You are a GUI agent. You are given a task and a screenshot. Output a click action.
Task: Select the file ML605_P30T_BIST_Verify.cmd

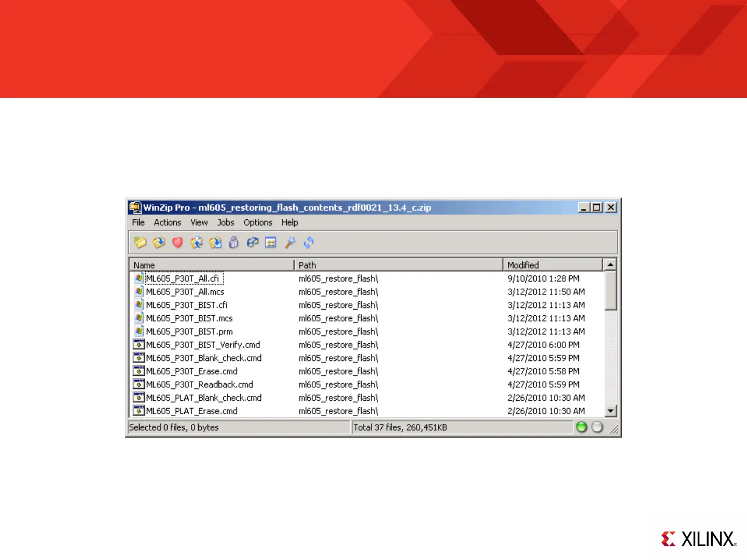click(x=203, y=344)
